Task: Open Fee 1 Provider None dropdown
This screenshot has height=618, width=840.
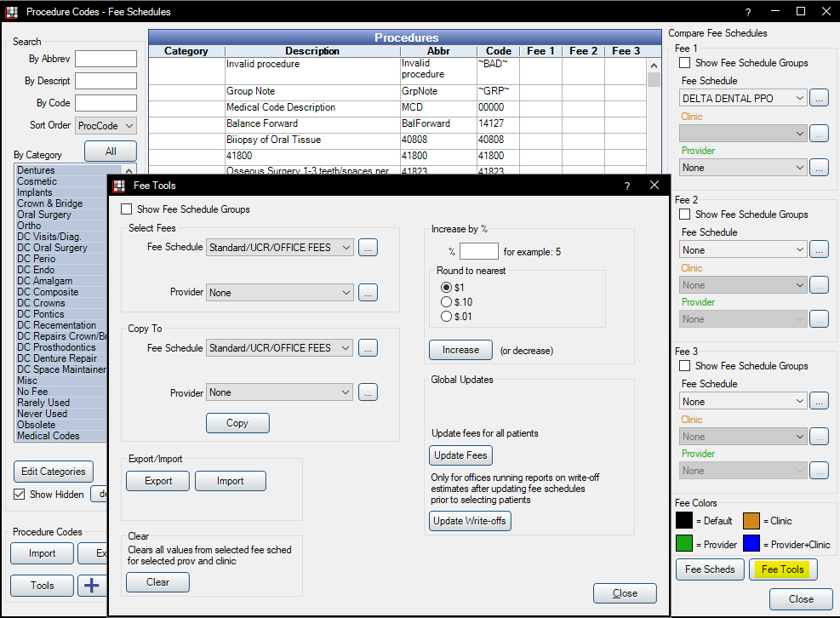Action: 743,168
